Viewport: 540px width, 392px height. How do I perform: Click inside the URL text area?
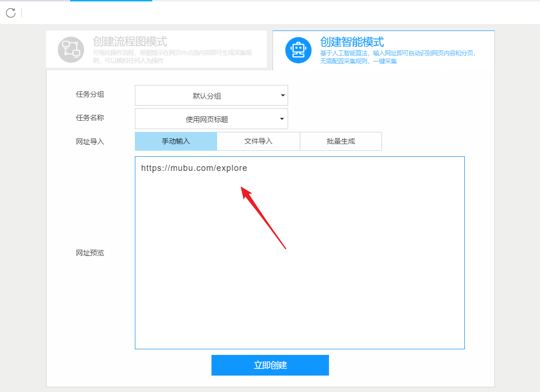[x=300, y=253]
